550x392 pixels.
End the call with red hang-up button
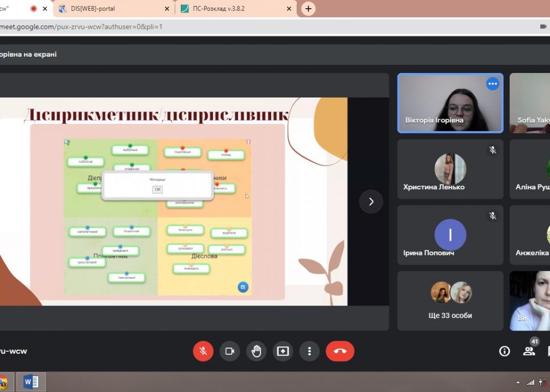click(x=340, y=351)
